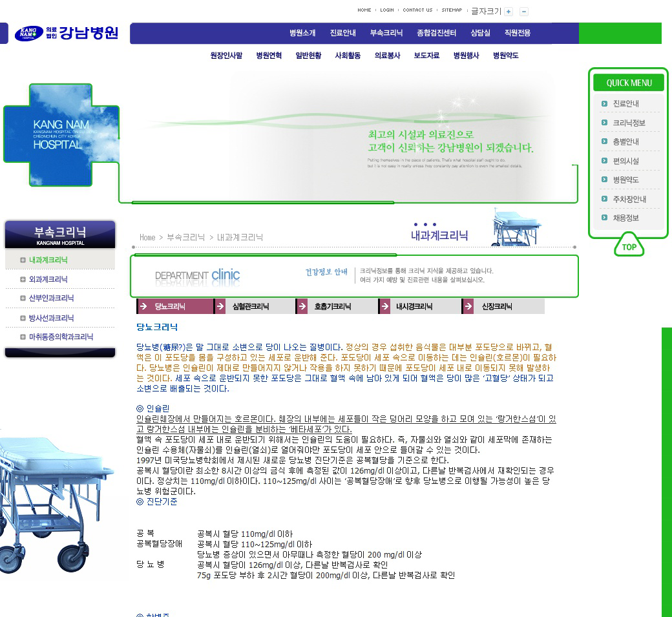Open the SITEMAP link
Image resolution: width=672 pixels, height=617 pixels.
pos(452,10)
